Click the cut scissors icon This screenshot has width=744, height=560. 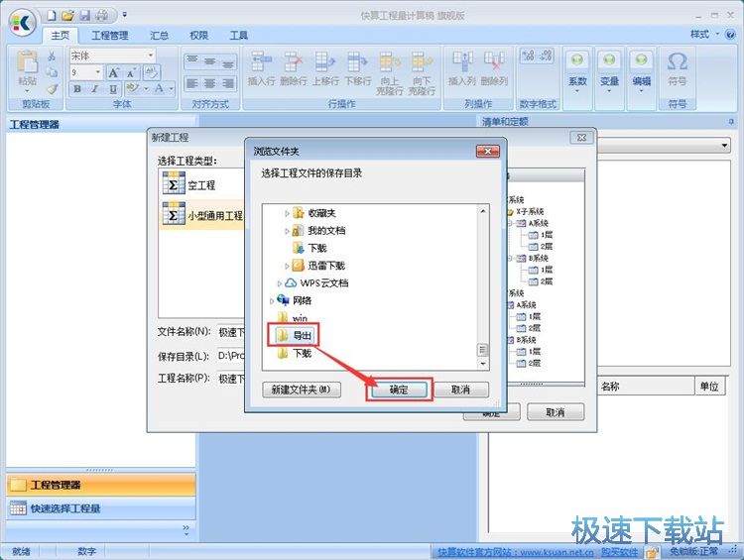tap(52, 56)
